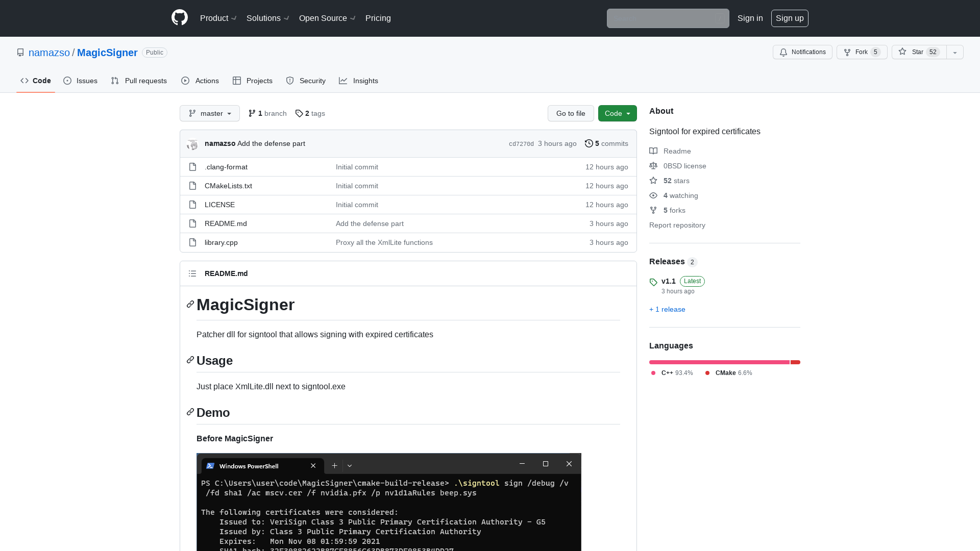The image size is (980, 551).
Task: Click namazso's commit author avatar
Action: pyautogui.click(x=192, y=144)
